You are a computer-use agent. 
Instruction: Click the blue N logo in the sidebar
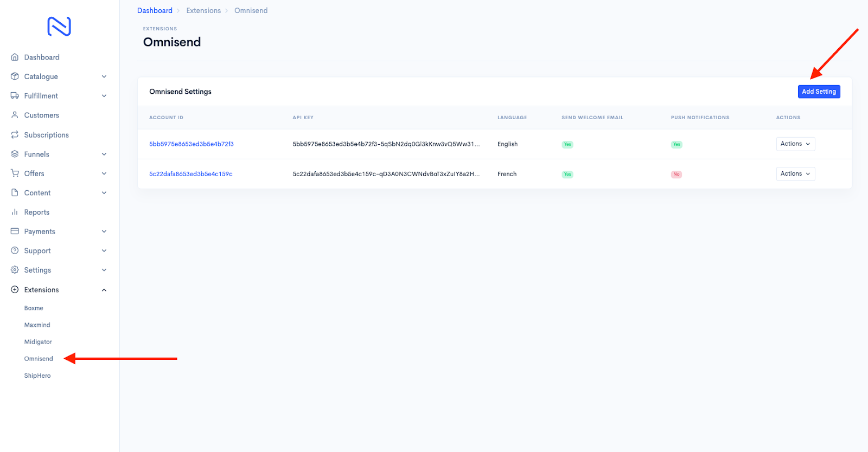(x=59, y=27)
